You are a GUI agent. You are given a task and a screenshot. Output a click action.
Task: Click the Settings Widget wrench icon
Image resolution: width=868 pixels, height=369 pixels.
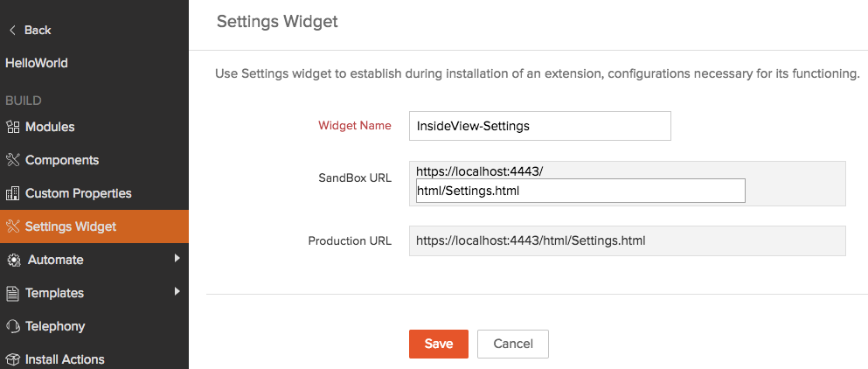point(12,227)
